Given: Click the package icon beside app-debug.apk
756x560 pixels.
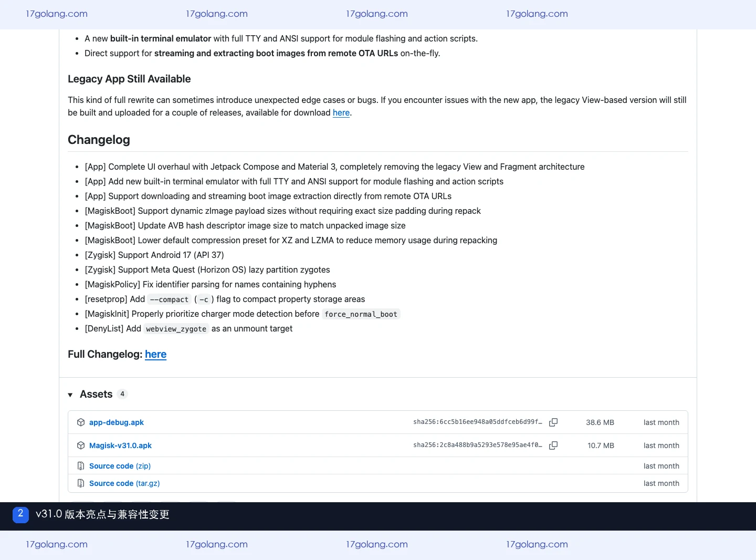Looking at the screenshot, I should click(x=81, y=422).
